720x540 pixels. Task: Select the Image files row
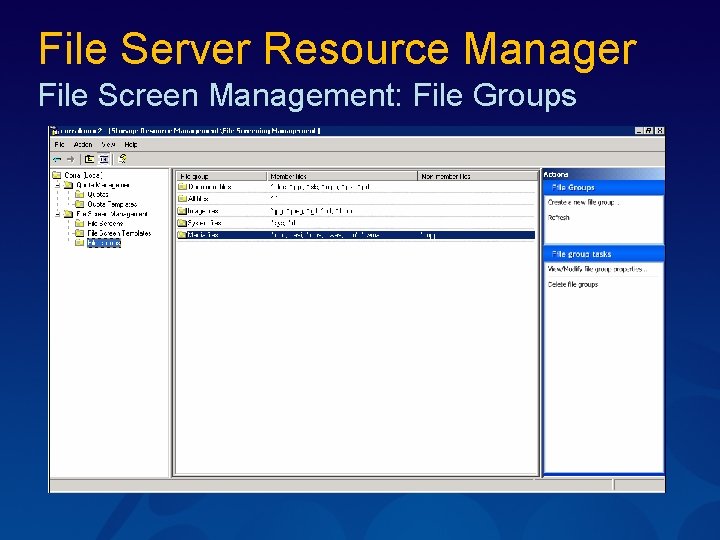point(356,211)
